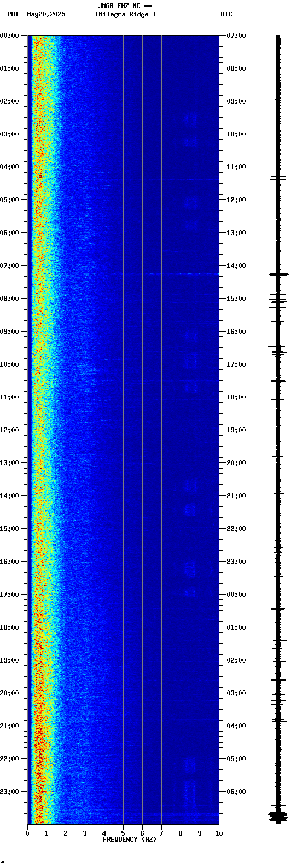Click the '14:00' UTC time label on right axis
The image size is (302, 868).
236,266
